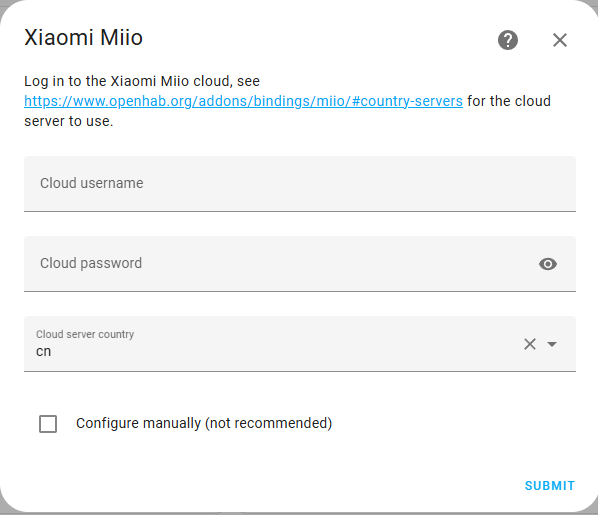Show password using the eye icon
Image resolution: width=598 pixels, height=515 pixels.
[548, 264]
